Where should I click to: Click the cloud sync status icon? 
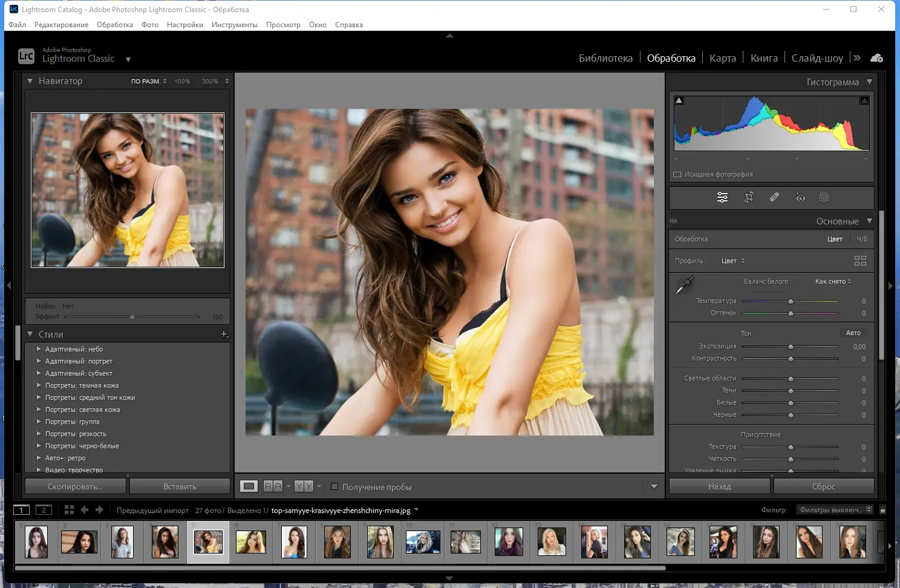tap(876, 58)
